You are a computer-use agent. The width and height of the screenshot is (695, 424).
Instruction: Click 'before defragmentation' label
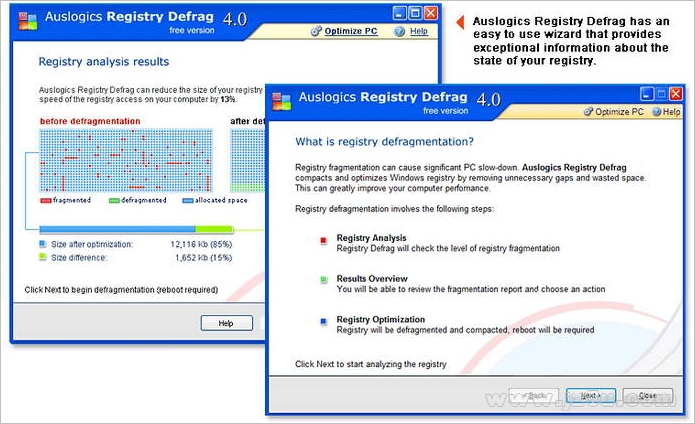pos(90,121)
